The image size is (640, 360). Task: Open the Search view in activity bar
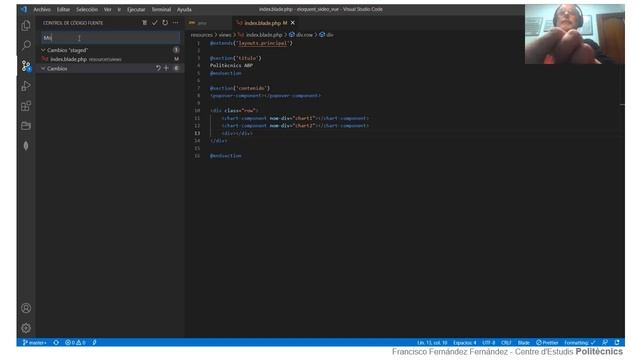pos(26,45)
